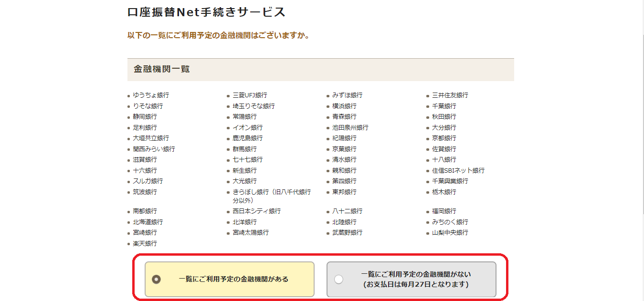Viewport: 644px width, 301px height.
Task: Click the '山梨中央銀行' list entry
Action: 450,232
